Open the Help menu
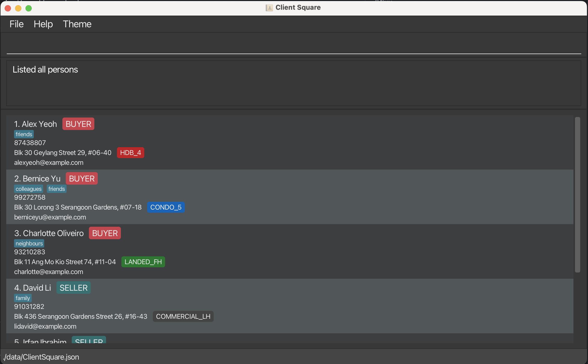Screen dimensions: 588x364 (43, 24)
